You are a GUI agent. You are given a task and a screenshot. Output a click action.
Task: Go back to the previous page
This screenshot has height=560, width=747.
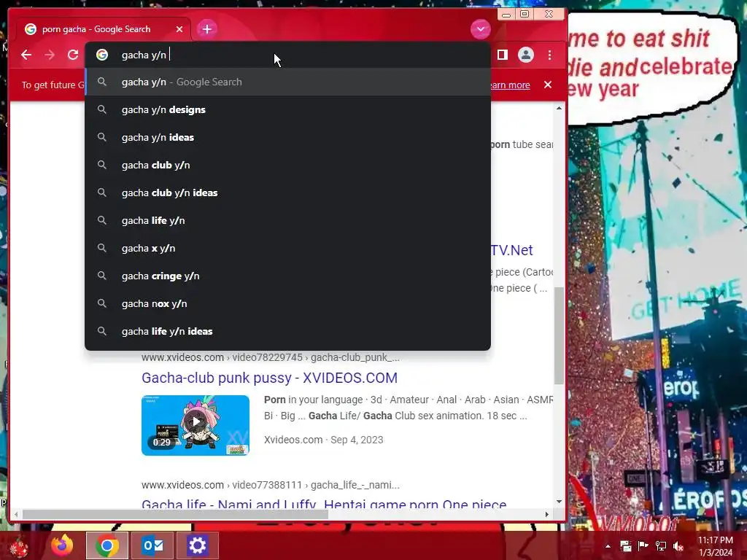coord(26,55)
